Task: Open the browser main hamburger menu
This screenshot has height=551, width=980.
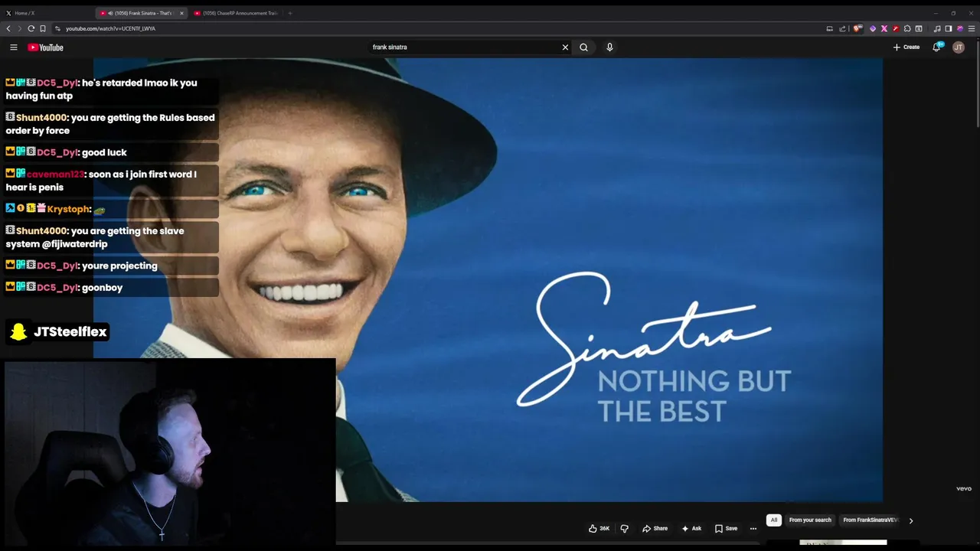Action: 972,28
